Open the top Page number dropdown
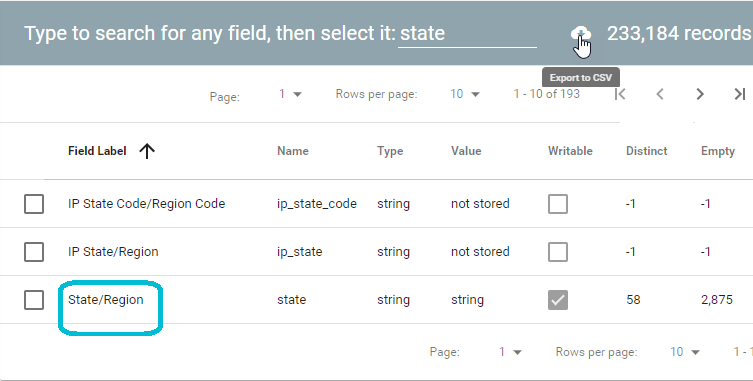 291,94
